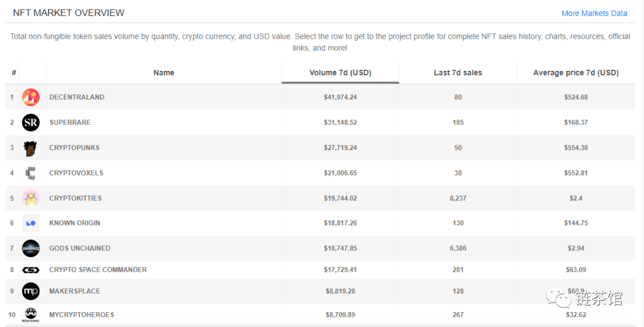644x327 pixels.
Task: Open the DECENTRALAND project name
Action: (77, 97)
